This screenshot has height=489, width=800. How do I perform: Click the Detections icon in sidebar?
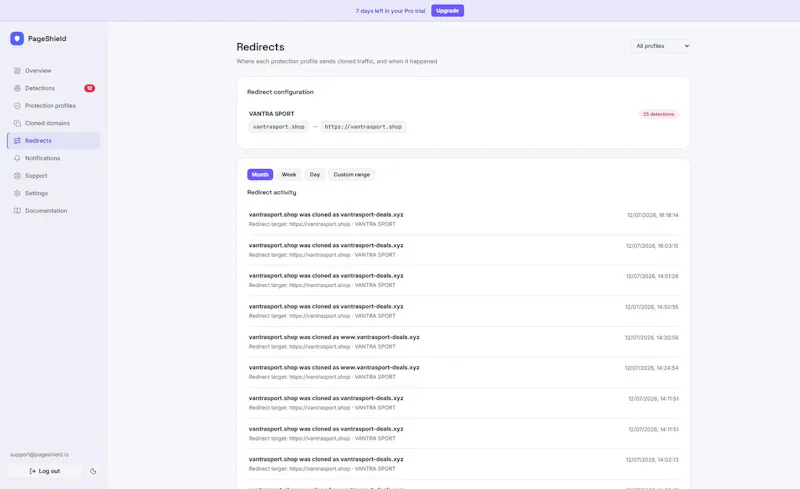[x=17, y=88]
